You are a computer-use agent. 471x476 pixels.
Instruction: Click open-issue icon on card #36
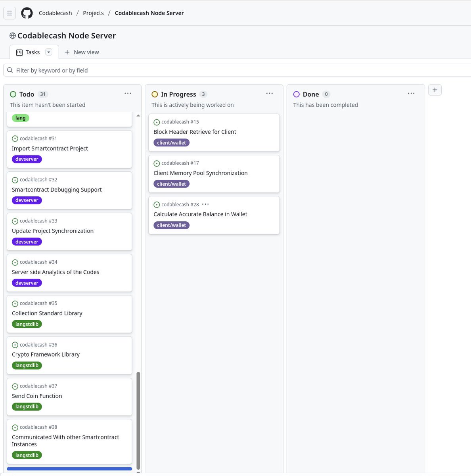(15, 345)
